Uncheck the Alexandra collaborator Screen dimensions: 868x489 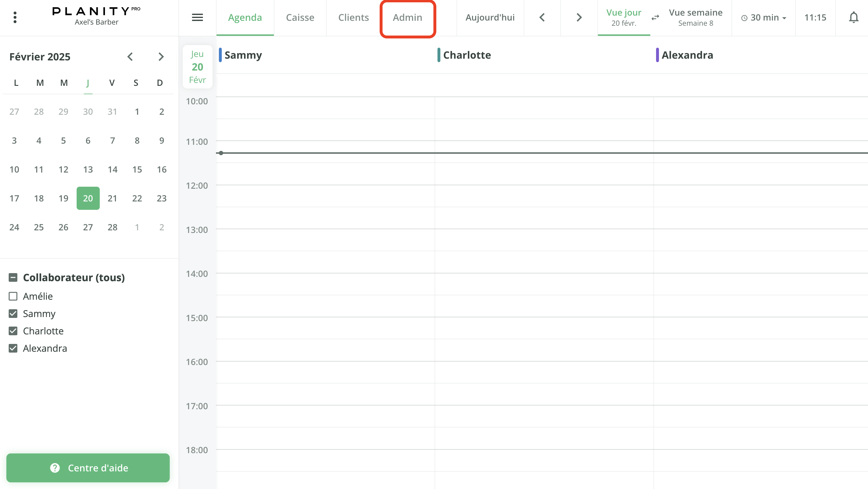tap(13, 348)
